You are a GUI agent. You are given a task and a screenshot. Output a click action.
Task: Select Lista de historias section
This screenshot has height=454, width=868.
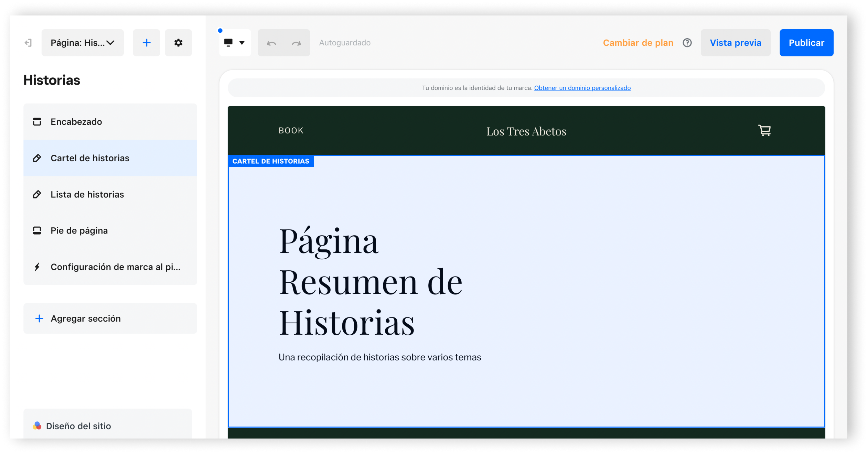(x=110, y=194)
